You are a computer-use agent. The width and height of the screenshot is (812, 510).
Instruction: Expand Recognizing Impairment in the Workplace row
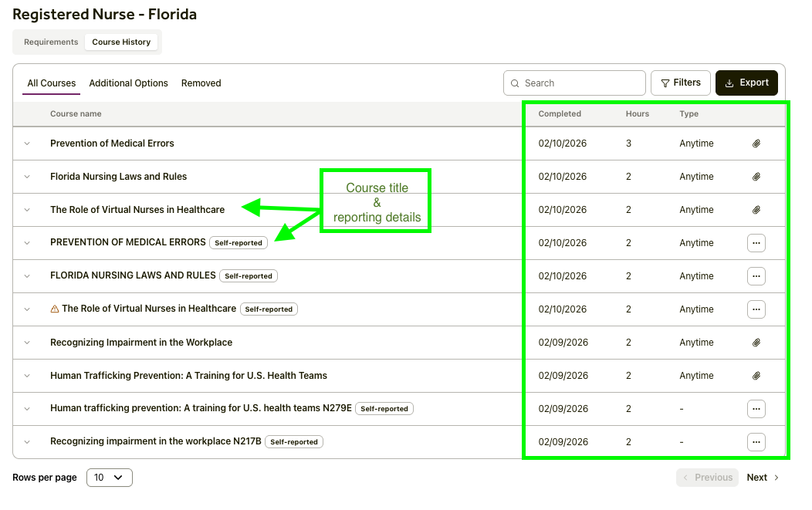pyautogui.click(x=27, y=343)
